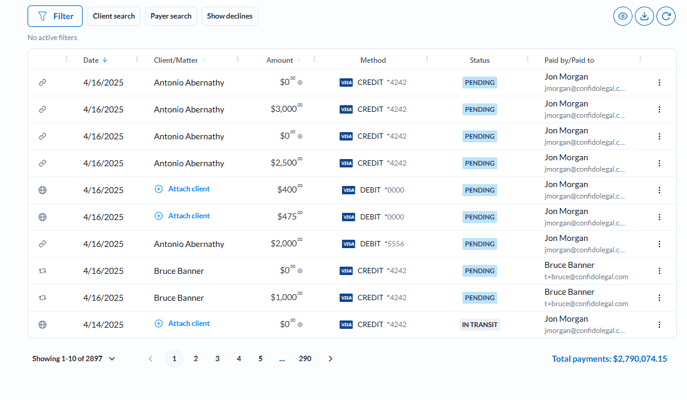Open Amount column options handle

pyautogui.click(x=314, y=60)
